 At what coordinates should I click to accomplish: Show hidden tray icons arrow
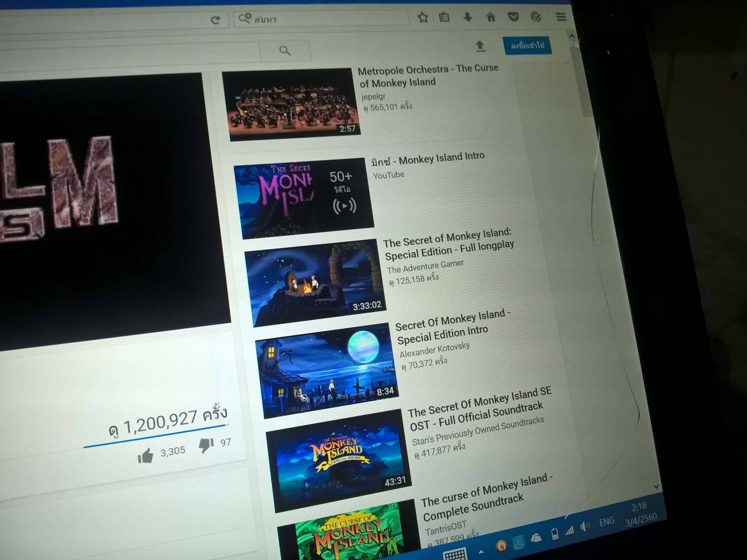click(x=481, y=552)
